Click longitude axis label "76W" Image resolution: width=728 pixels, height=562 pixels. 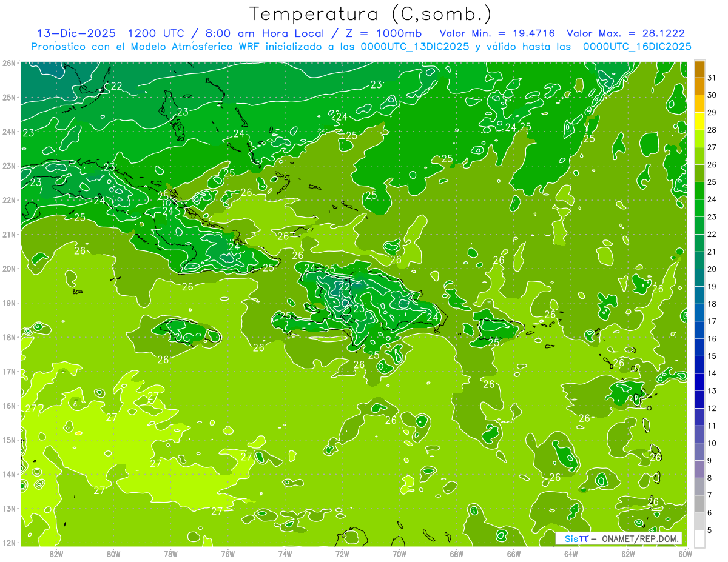coord(227,554)
